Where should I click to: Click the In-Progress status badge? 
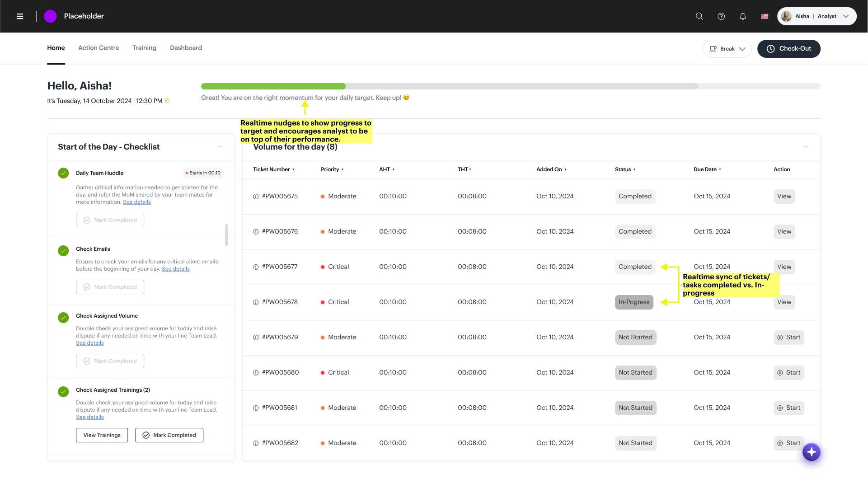(x=634, y=302)
